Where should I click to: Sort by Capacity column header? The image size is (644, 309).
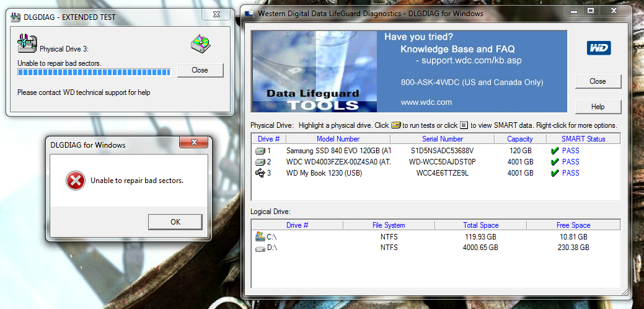coord(520,139)
